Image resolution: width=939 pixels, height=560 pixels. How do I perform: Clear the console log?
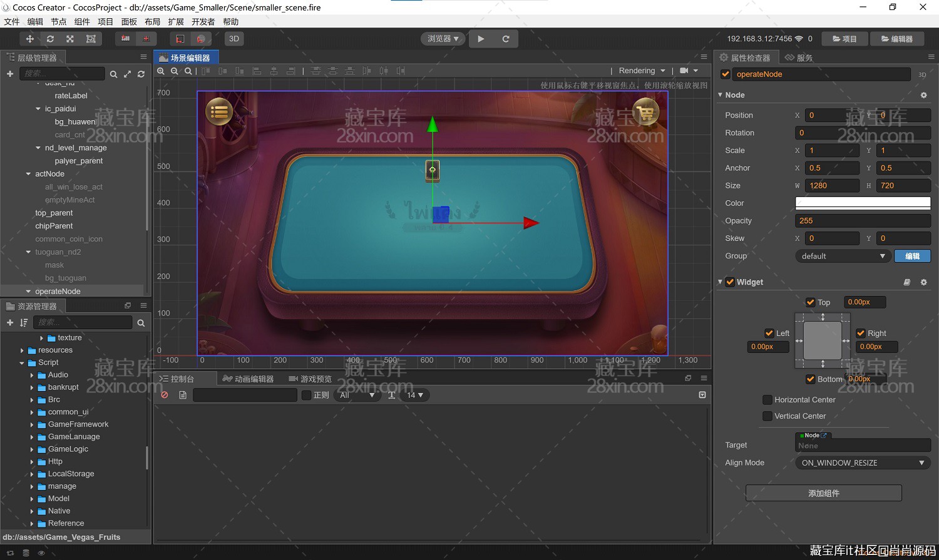(165, 395)
